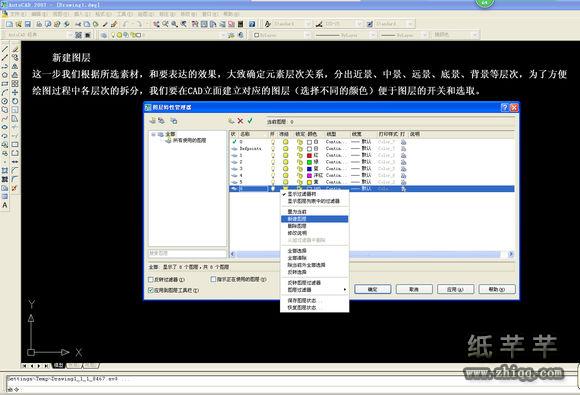Screen dimensions: 580x395
Task: Choose 保存图层状态 in context menu
Action: (314, 300)
